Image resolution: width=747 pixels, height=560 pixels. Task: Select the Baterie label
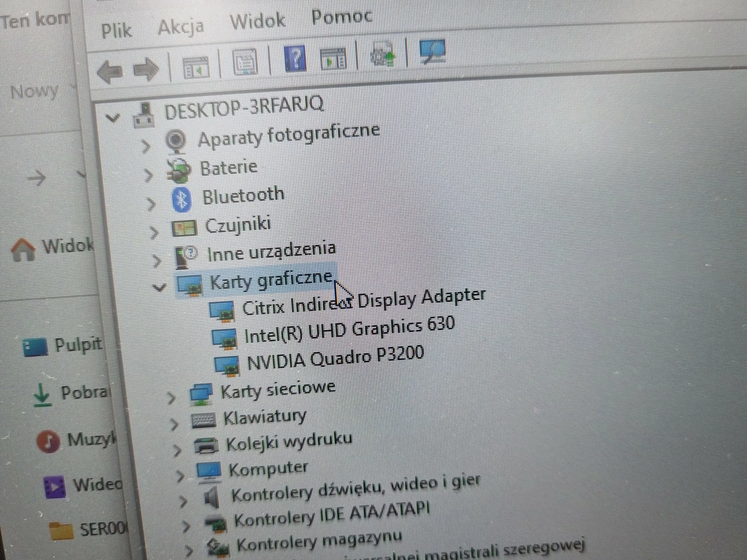pos(229,167)
